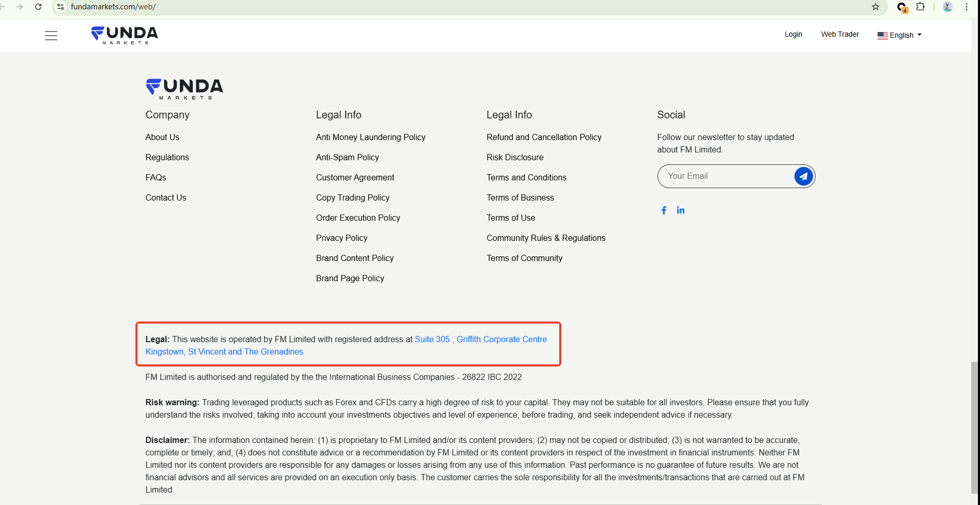Screen dimensions: 980x505
Task: Open the LinkedIn social page
Action: click(x=681, y=210)
